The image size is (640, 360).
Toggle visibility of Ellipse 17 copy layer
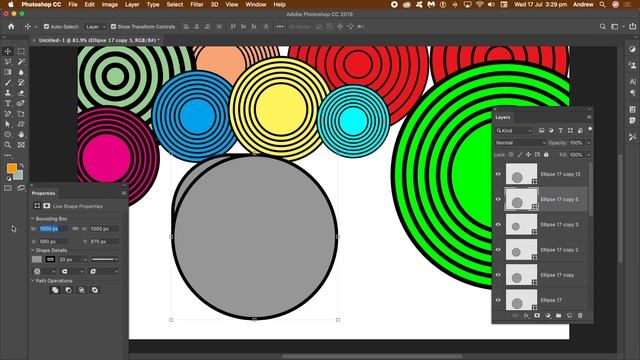click(498, 275)
